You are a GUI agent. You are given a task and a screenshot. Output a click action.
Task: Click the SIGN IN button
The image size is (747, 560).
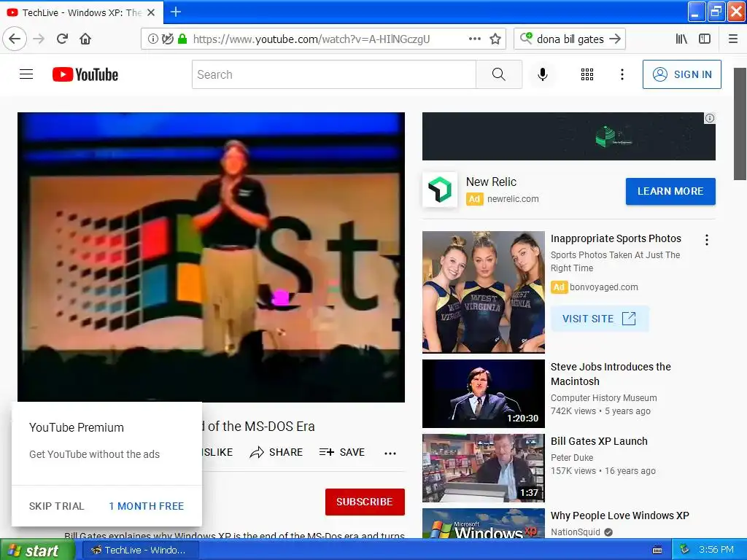[682, 74]
